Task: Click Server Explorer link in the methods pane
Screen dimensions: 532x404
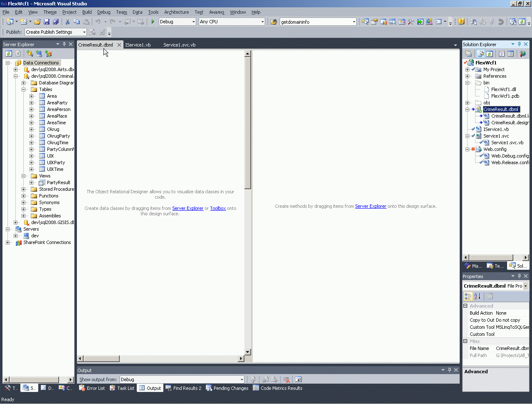Action: click(x=371, y=206)
